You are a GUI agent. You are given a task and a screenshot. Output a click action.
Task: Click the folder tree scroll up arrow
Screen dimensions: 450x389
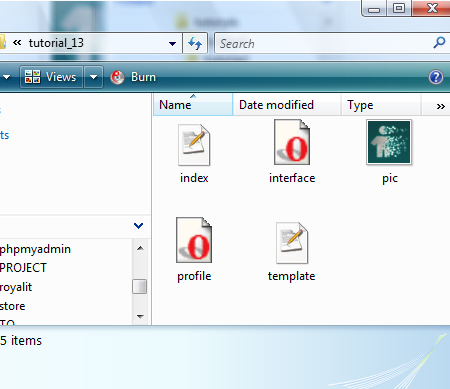point(140,248)
